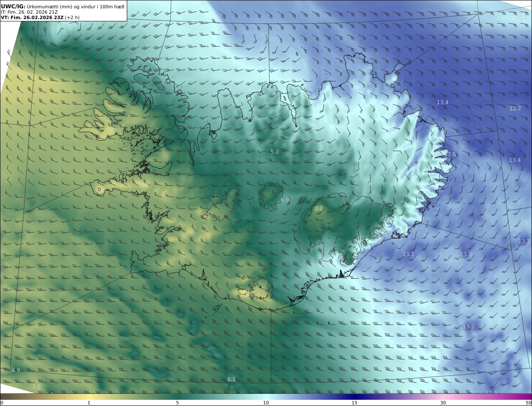This screenshot has height=406, width=532.
Task: Click the 30 tick on the colour scale
Action: click(443, 403)
